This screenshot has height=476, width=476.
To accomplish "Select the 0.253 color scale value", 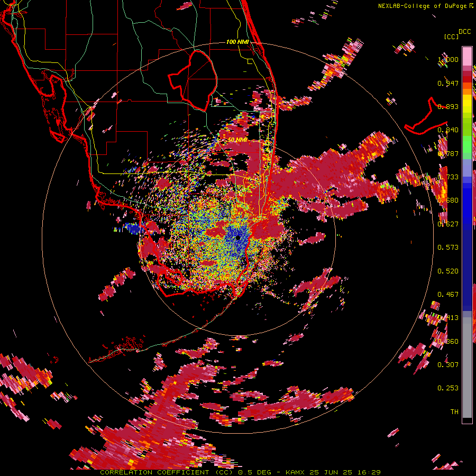I will [x=448, y=388].
